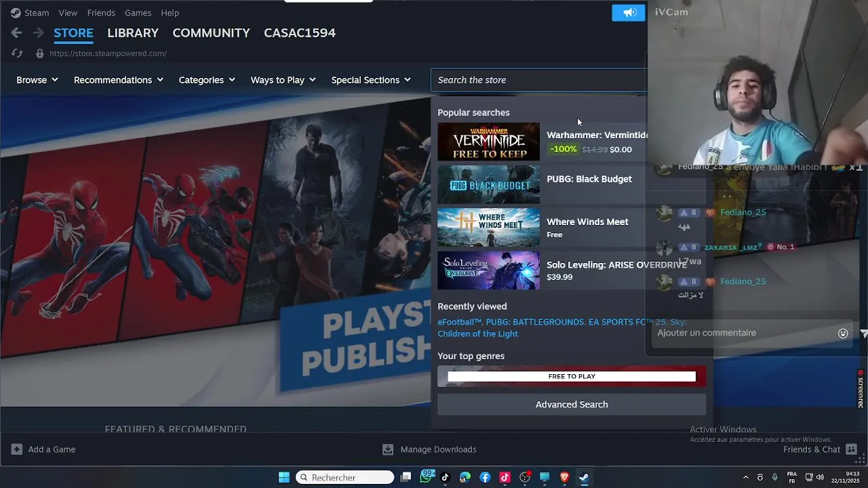Click the Vermintide Free to Keep thumbnail
The width and height of the screenshot is (868, 488).
click(488, 142)
